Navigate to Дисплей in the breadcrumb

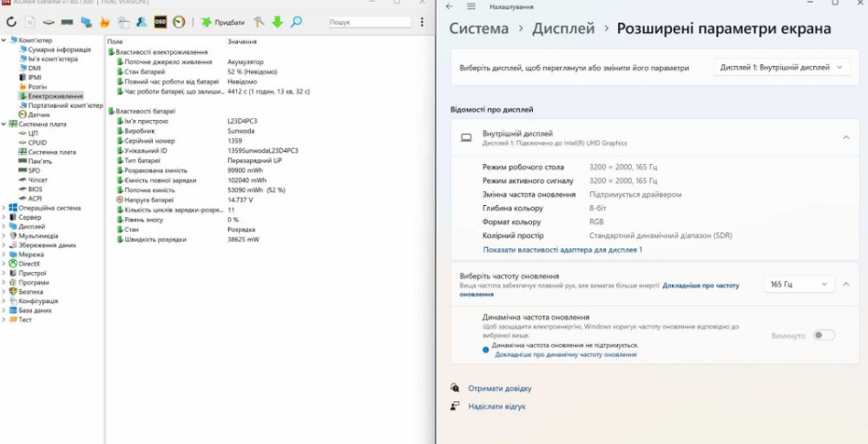pyautogui.click(x=563, y=29)
